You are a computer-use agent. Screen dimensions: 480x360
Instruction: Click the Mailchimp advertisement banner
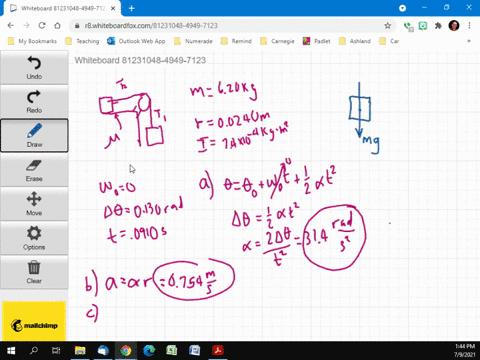[34, 321]
